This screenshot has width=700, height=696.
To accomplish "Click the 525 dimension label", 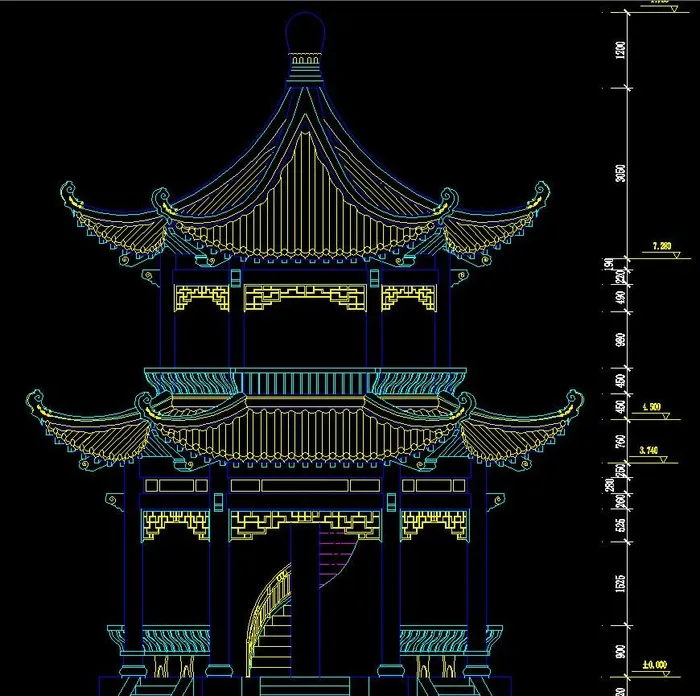I will pyautogui.click(x=621, y=525).
